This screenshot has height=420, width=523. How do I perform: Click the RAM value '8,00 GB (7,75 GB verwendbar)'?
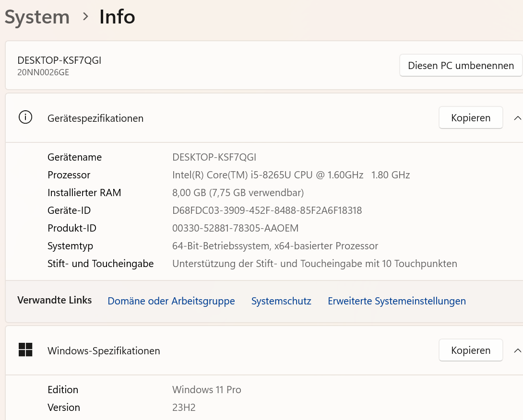point(238,193)
